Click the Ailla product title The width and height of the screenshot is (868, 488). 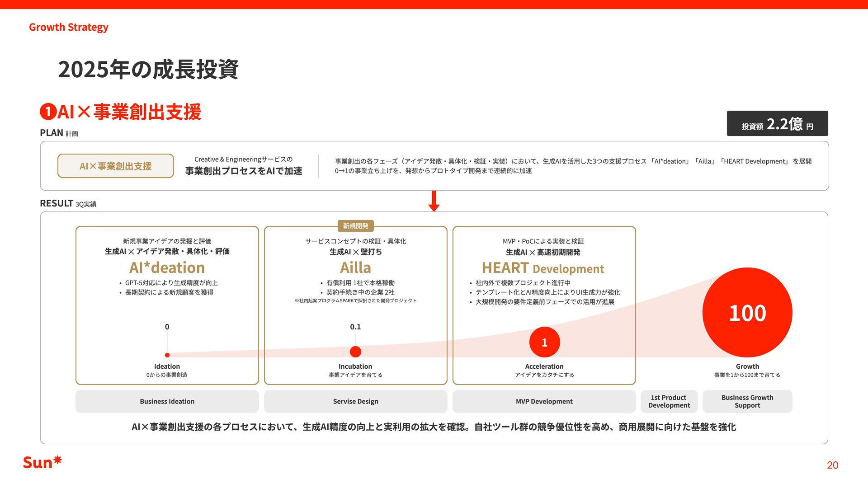[x=355, y=267]
